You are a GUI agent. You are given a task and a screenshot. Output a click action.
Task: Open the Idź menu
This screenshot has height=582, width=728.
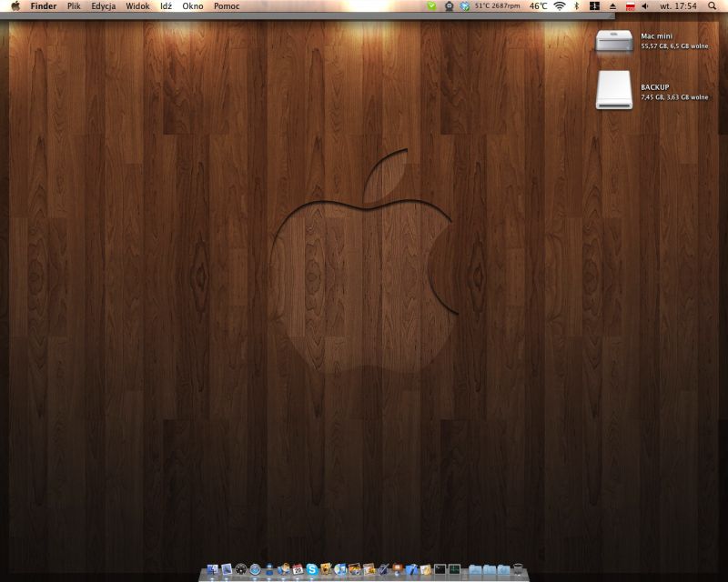(x=166, y=6)
